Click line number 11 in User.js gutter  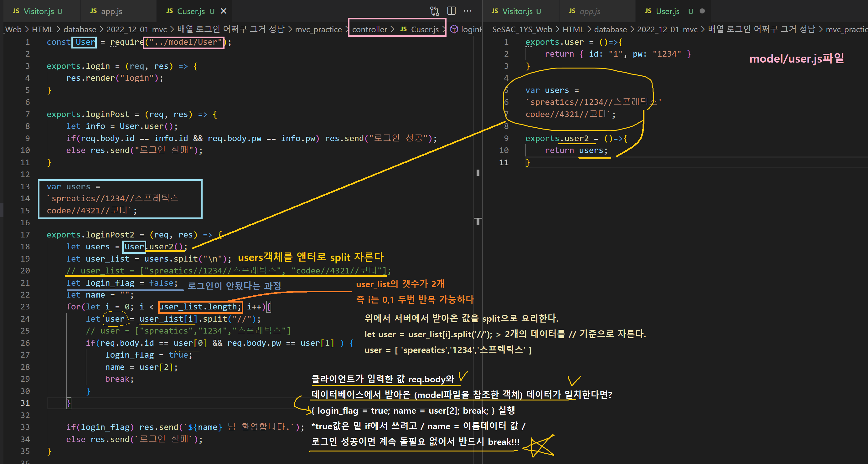pos(504,162)
